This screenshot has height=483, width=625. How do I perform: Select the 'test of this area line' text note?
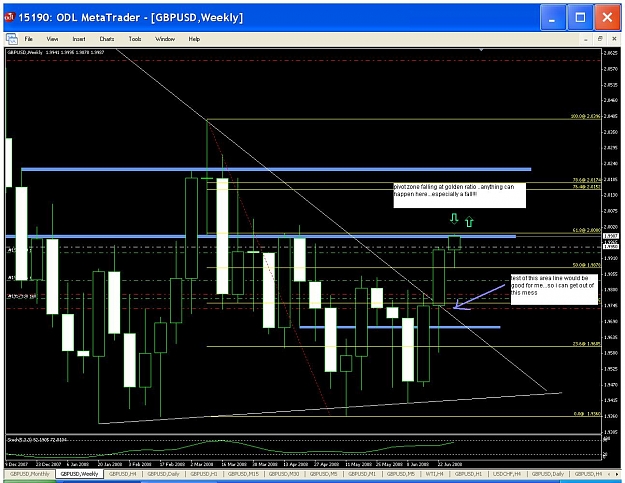(x=554, y=289)
